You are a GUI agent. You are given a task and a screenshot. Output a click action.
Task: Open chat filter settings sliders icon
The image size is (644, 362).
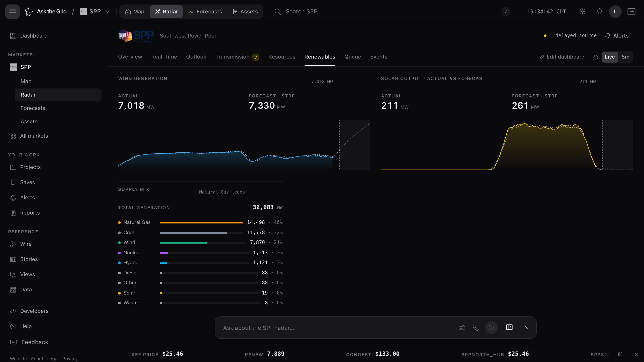click(x=462, y=328)
